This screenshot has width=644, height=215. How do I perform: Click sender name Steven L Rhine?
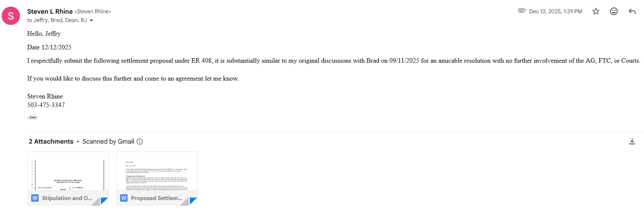[x=50, y=12]
